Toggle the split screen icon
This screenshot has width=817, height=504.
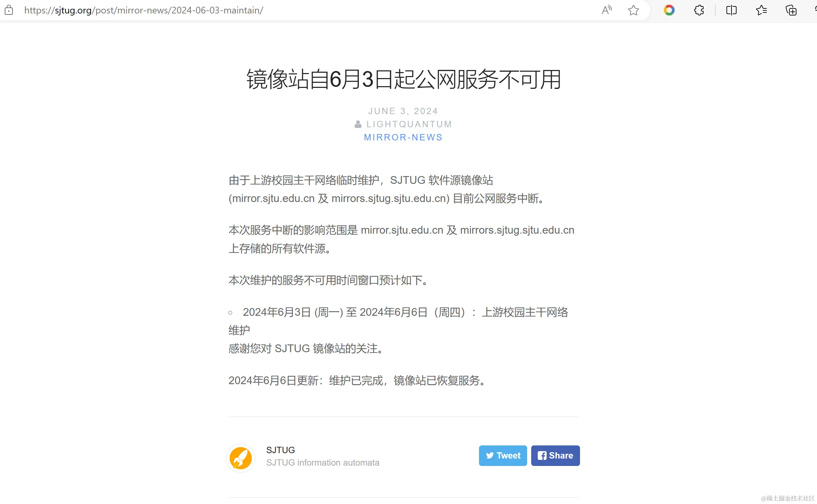pos(731,10)
